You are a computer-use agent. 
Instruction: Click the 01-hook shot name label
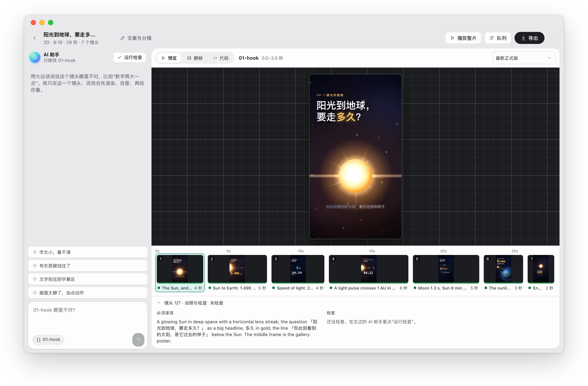tap(249, 58)
